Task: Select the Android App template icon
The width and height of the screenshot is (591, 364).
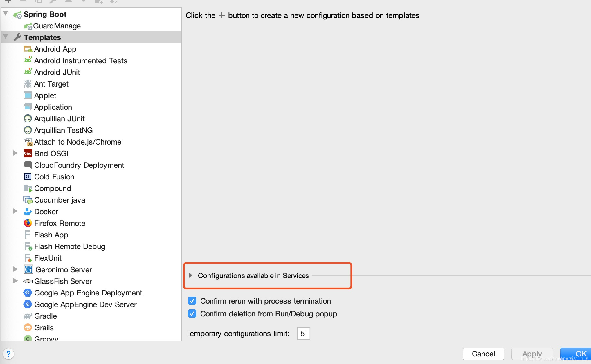Action: 28,48
